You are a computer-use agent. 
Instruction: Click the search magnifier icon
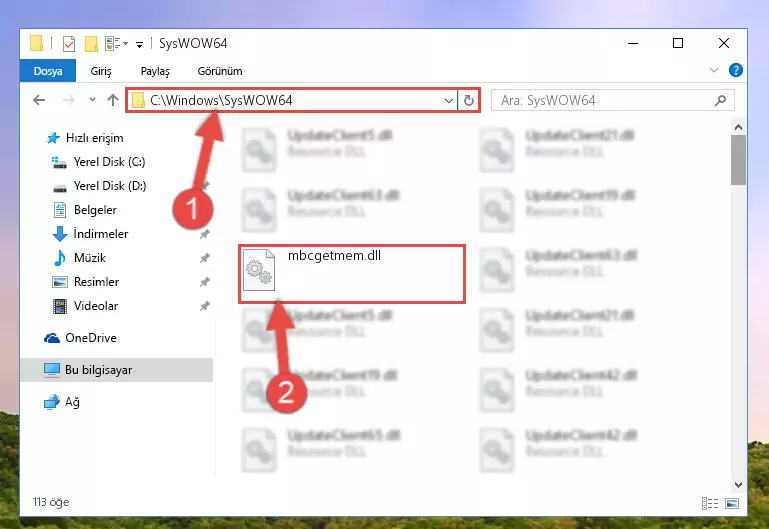[720, 101]
